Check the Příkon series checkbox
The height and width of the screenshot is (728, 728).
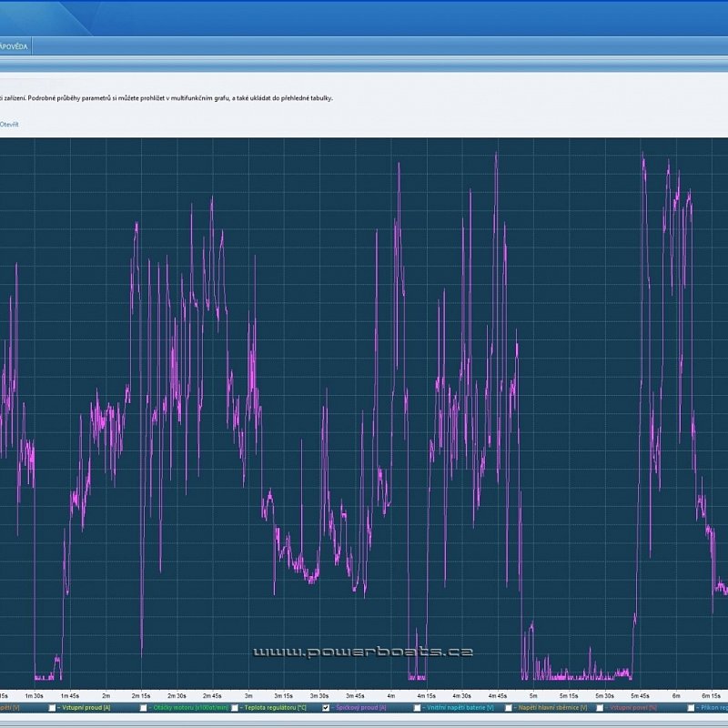(x=691, y=707)
